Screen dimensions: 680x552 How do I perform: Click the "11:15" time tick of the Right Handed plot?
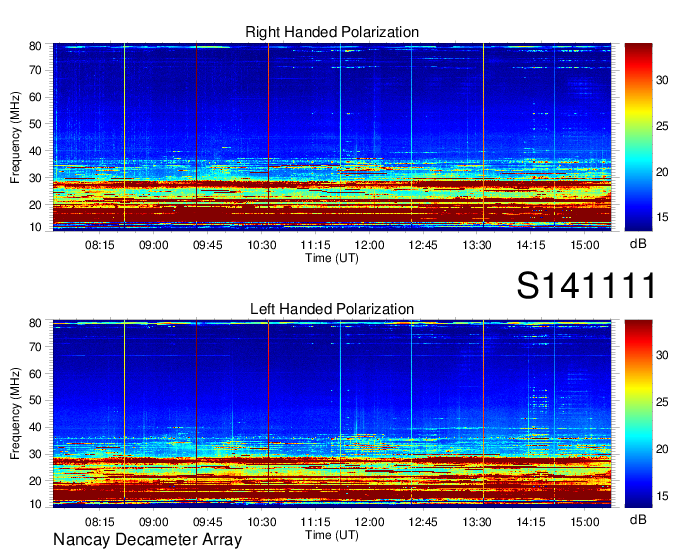[315, 245]
